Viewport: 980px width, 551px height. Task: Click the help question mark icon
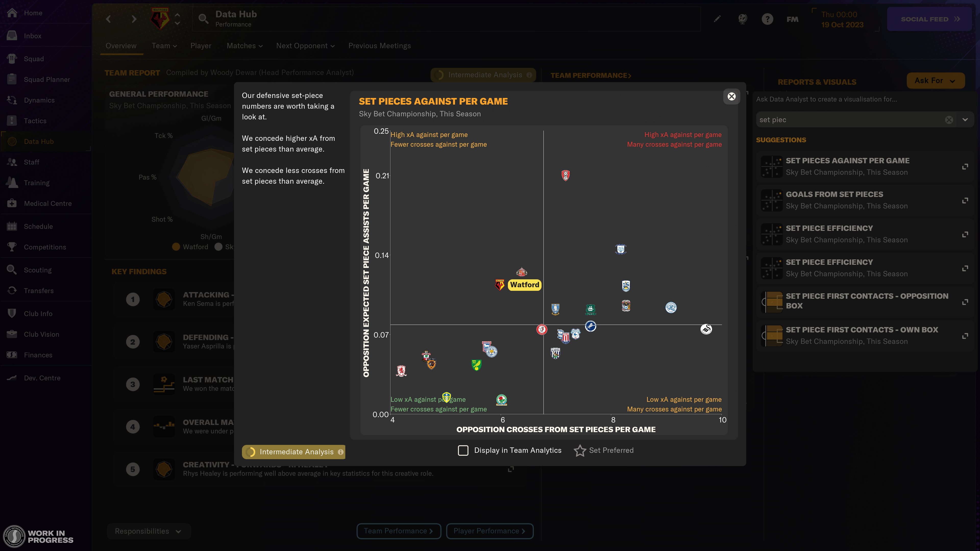tap(767, 19)
